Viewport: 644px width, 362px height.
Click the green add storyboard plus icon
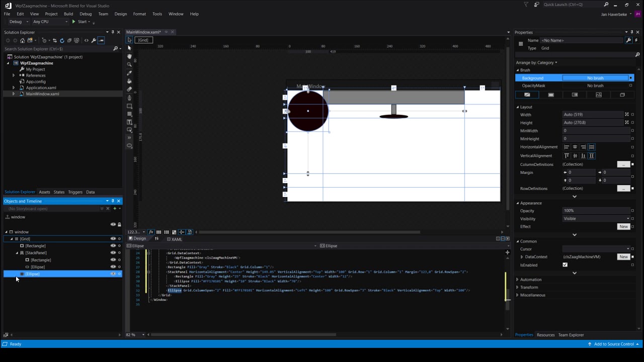(115, 208)
